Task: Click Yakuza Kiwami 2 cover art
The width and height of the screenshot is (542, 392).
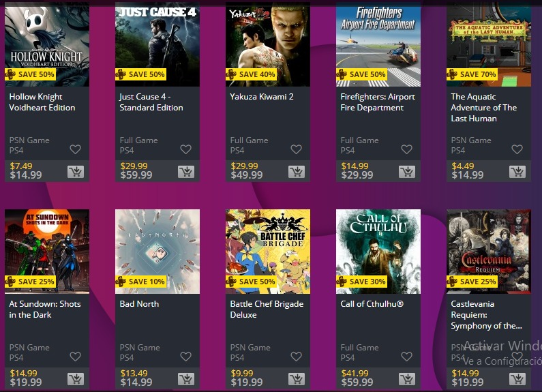Action: click(x=268, y=44)
